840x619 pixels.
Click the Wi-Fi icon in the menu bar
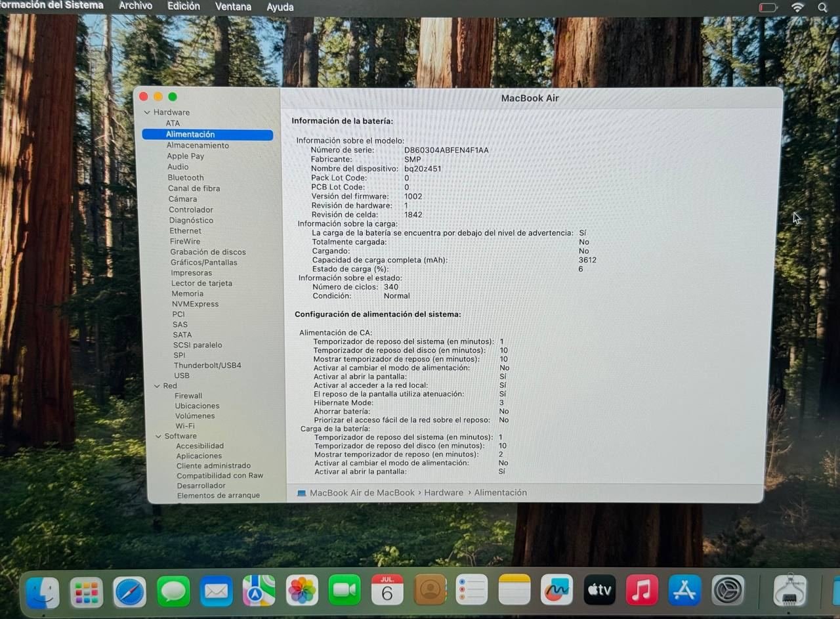point(797,7)
